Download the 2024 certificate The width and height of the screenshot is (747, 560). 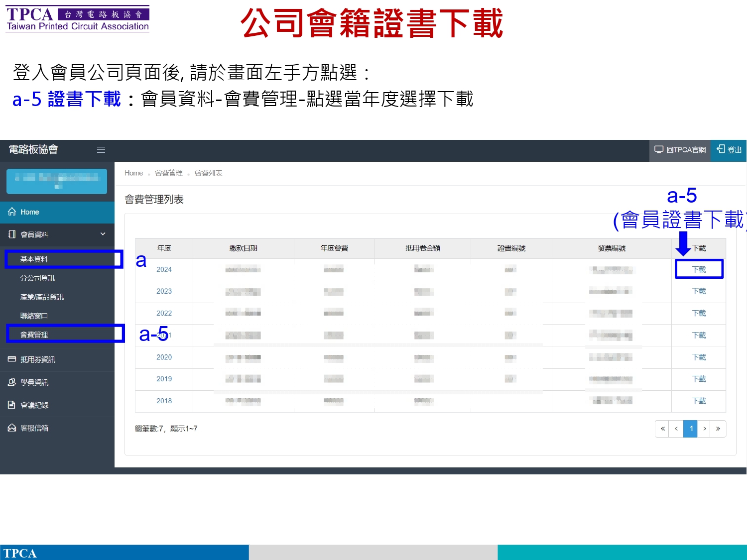coord(699,269)
